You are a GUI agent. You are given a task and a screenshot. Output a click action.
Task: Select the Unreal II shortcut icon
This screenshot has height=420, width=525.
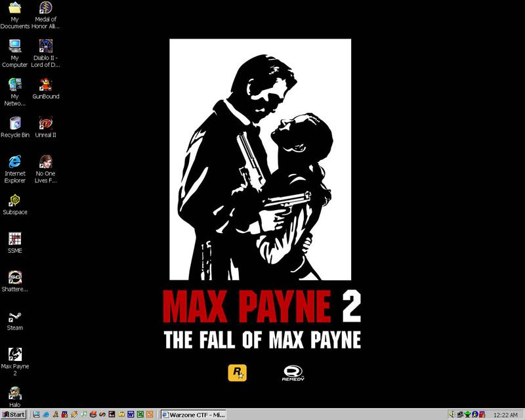click(x=45, y=127)
